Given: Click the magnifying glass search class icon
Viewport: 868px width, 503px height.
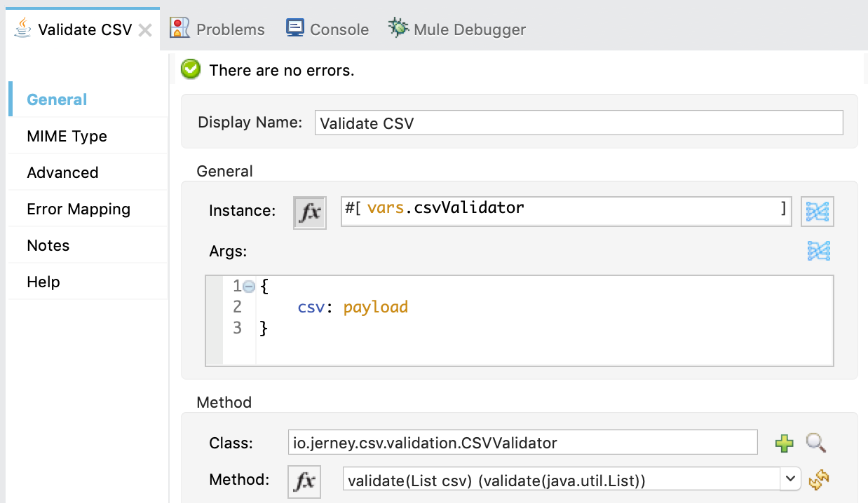Looking at the screenshot, I should 816,443.
